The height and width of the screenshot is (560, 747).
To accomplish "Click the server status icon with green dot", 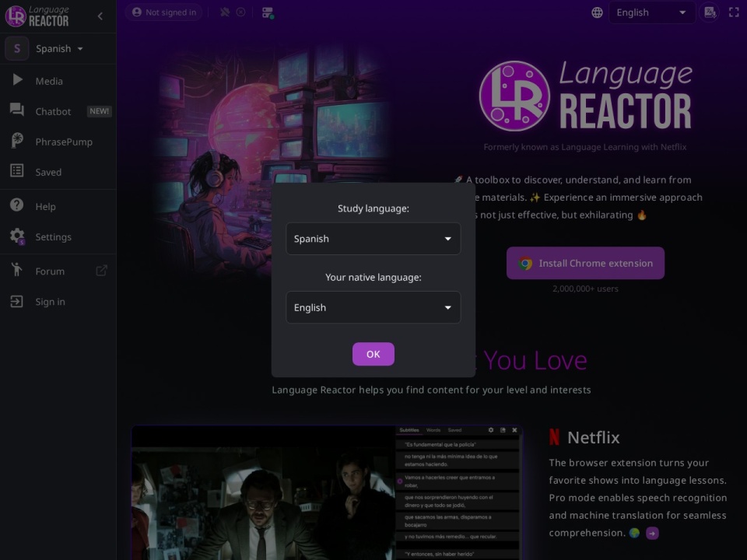I will (x=268, y=13).
